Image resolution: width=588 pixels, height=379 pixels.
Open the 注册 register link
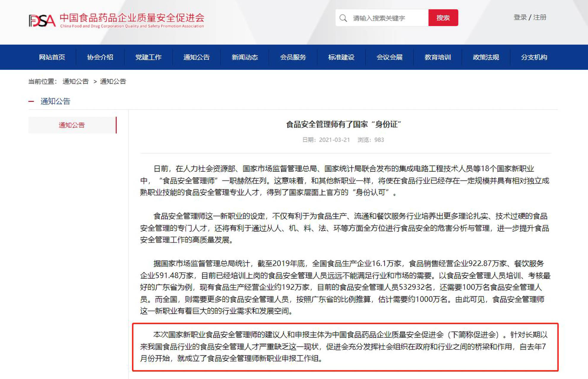[x=540, y=17]
